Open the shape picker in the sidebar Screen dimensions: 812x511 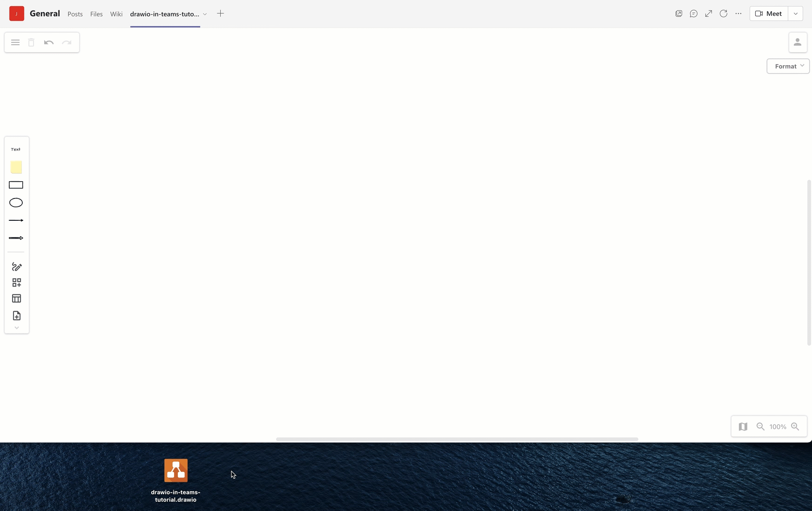pyautogui.click(x=16, y=282)
